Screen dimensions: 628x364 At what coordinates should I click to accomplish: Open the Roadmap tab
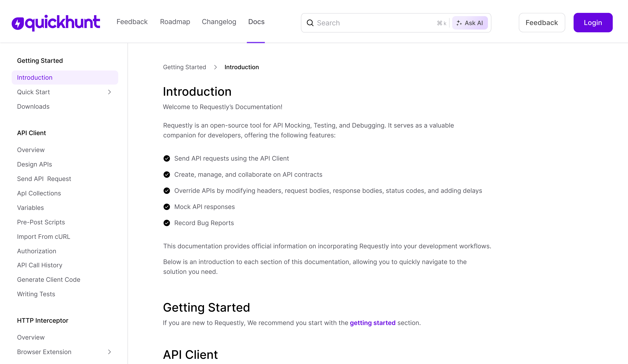point(175,22)
